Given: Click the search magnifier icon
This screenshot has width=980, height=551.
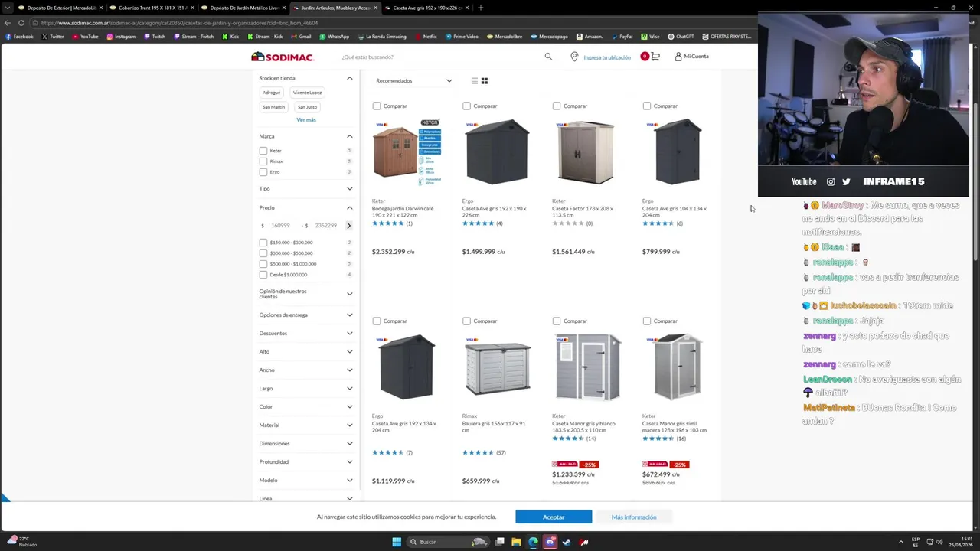Looking at the screenshot, I should click(x=548, y=57).
